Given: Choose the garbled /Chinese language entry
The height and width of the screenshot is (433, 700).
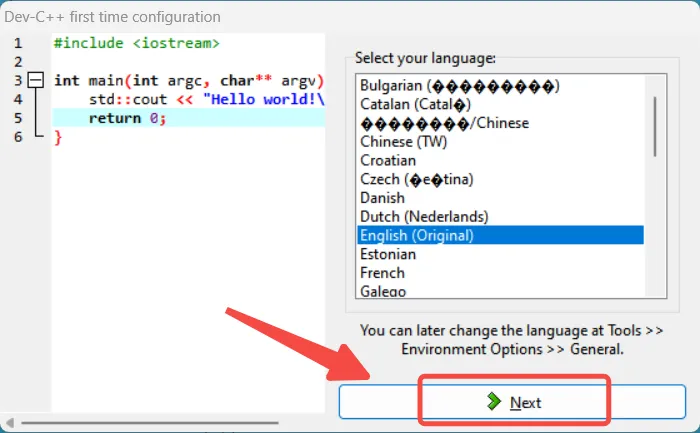Looking at the screenshot, I should 500,123.
